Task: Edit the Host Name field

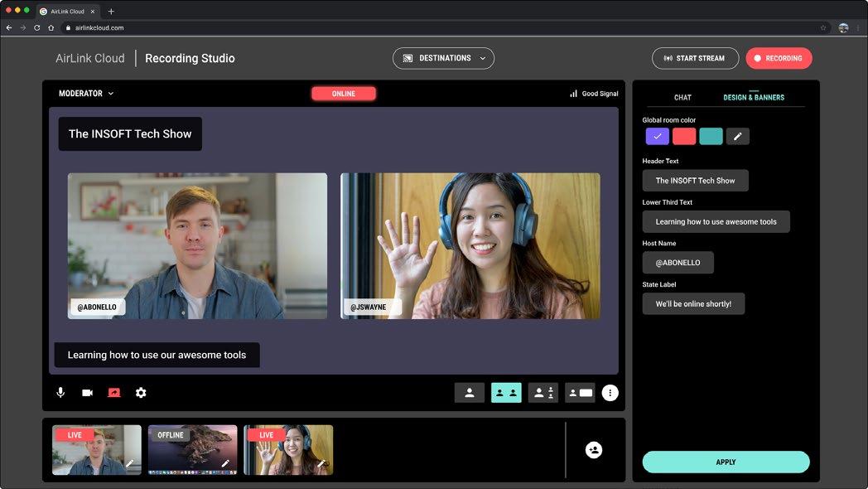Action: point(678,263)
